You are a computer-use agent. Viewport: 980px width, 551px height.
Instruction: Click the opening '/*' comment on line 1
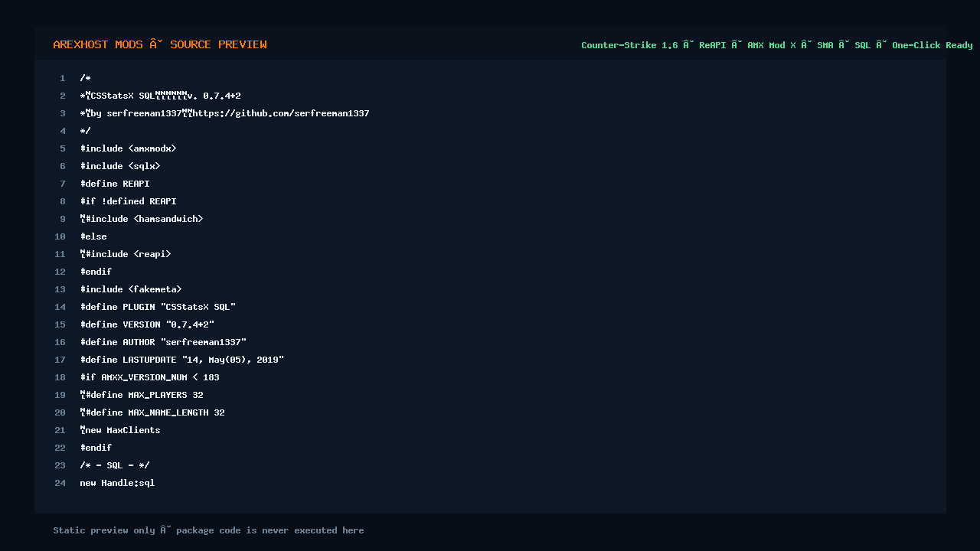click(85, 78)
